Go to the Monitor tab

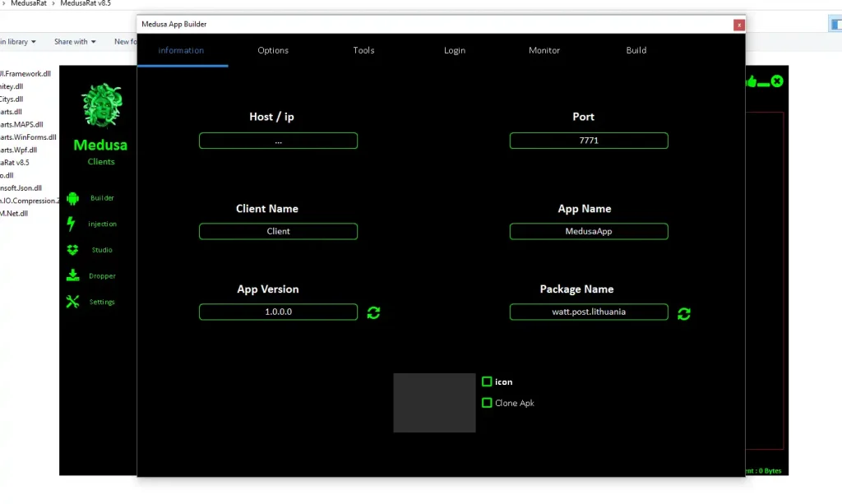pyautogui.click(x=544, y=50)
